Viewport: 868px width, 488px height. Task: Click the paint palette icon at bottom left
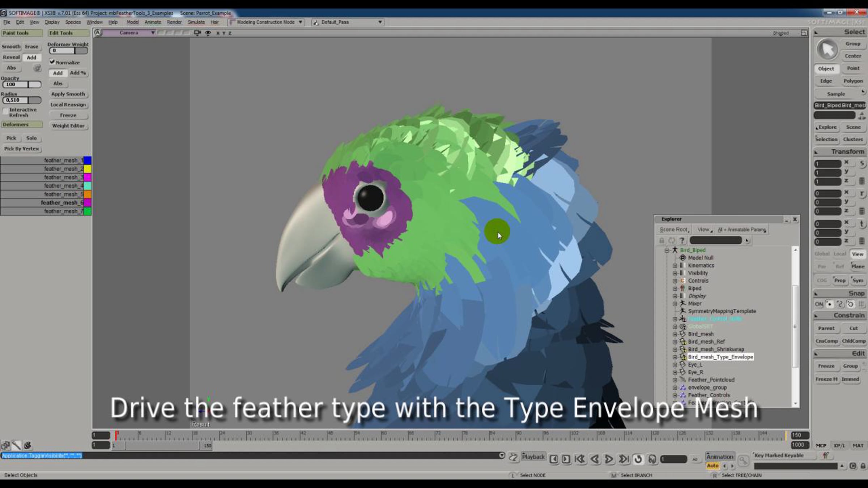(x=27, y=445)
